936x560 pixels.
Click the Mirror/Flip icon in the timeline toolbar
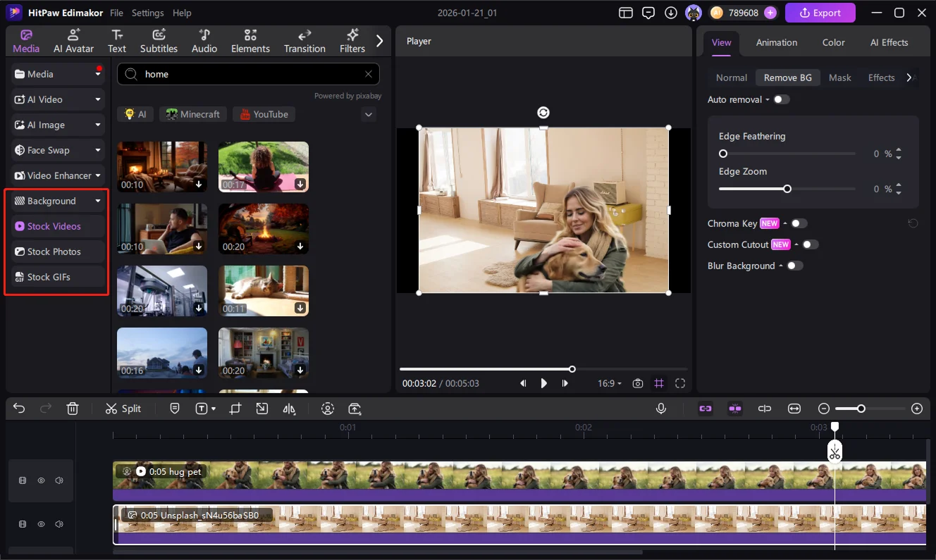pyautogui.click(x=289, y=409)
